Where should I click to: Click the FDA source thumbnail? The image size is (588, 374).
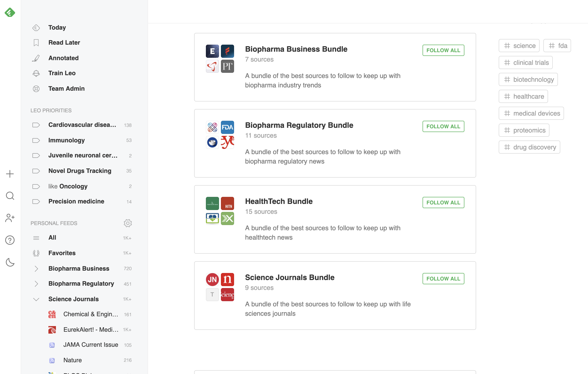[227, 127]
